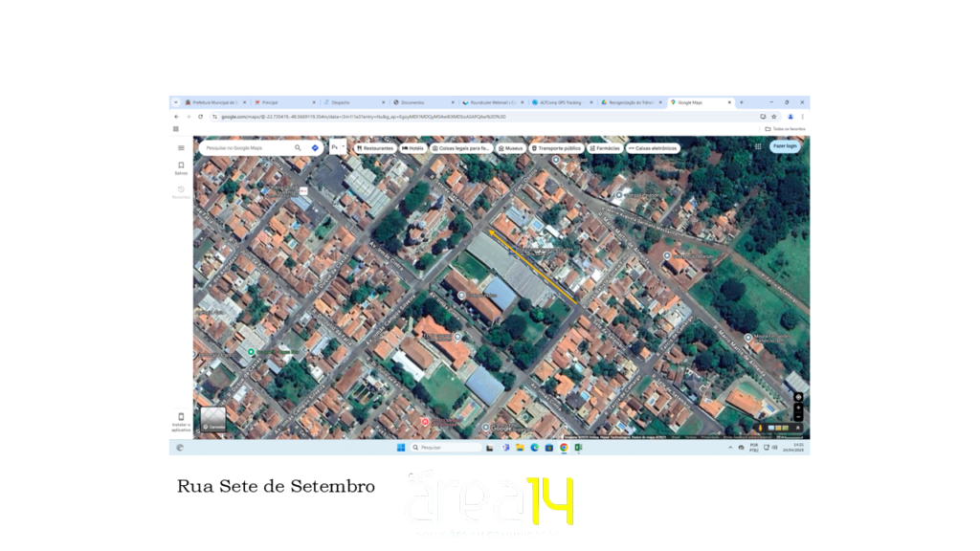Click the magnifier search icon in Maps
This screenshot has height=551, width=980.
tap(298, 148)
